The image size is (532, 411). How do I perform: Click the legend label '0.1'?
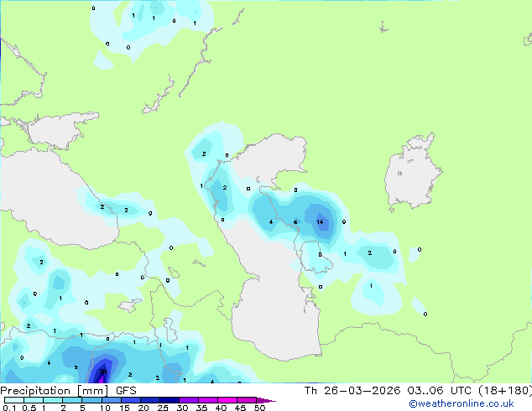(9, 408)
